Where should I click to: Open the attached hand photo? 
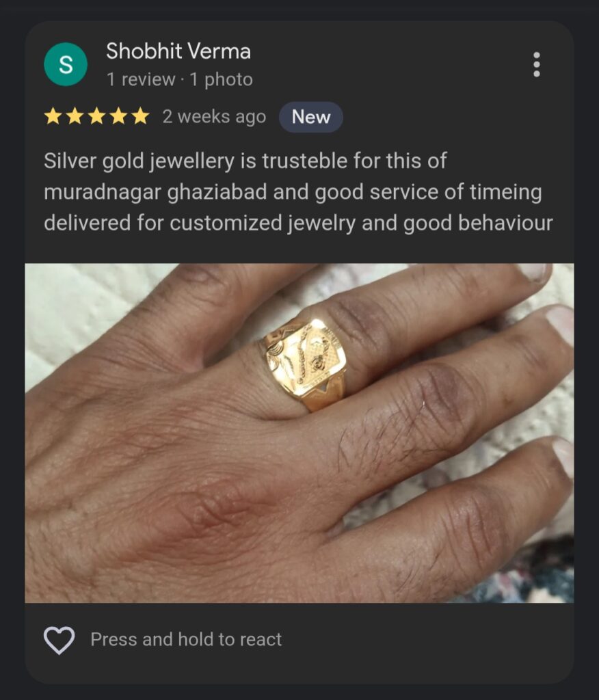pyautogui.click(x=299, y=433)
